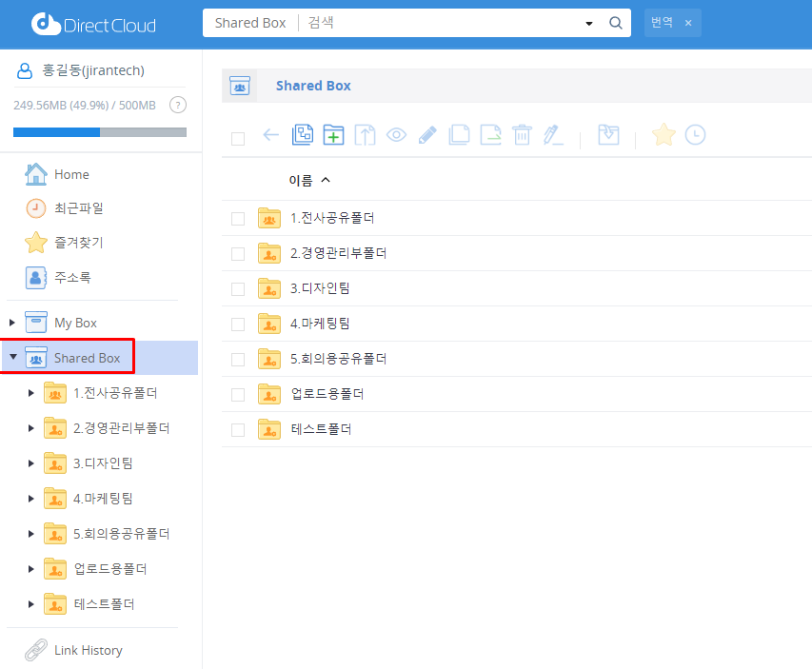Open the search scope dropdown arrow
The height and width of the screenshot is (669, 812).
(588, 23)
